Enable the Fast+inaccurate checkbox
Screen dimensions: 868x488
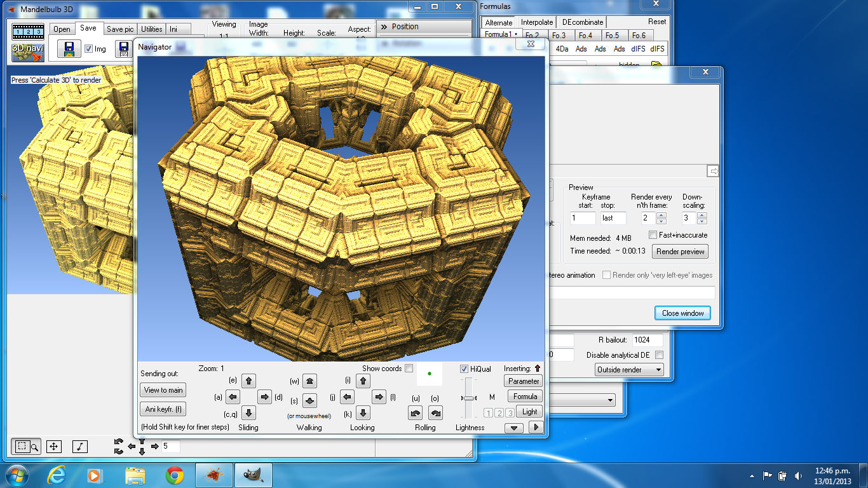tap(653, 235)
